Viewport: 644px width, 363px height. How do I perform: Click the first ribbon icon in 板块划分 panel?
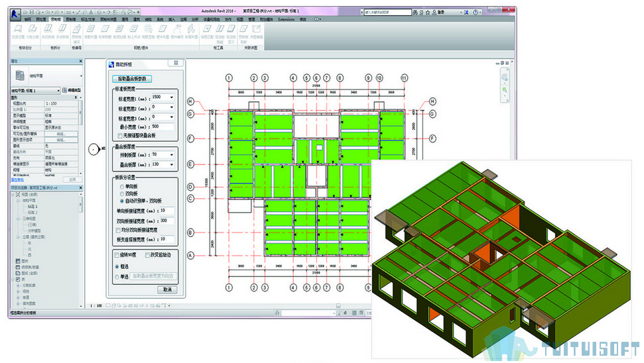pos(18,29)
